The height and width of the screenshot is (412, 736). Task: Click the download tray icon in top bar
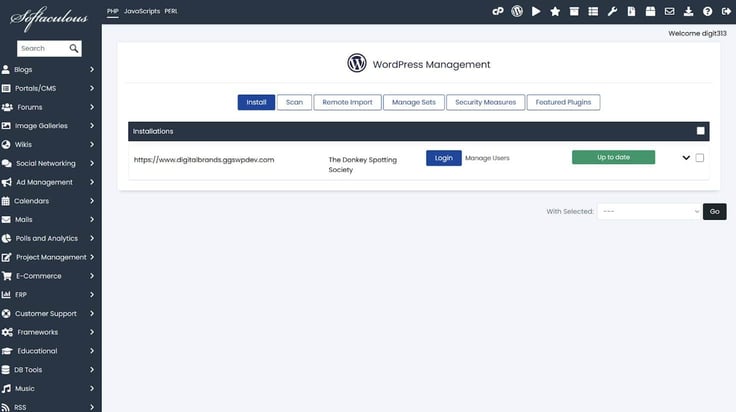[689, 11]
